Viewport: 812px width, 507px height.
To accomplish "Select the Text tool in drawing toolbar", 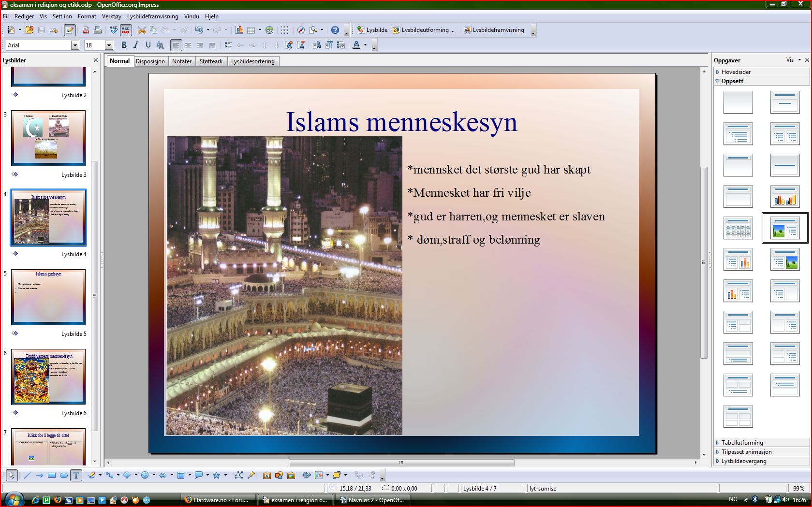I will pos(76,476).
